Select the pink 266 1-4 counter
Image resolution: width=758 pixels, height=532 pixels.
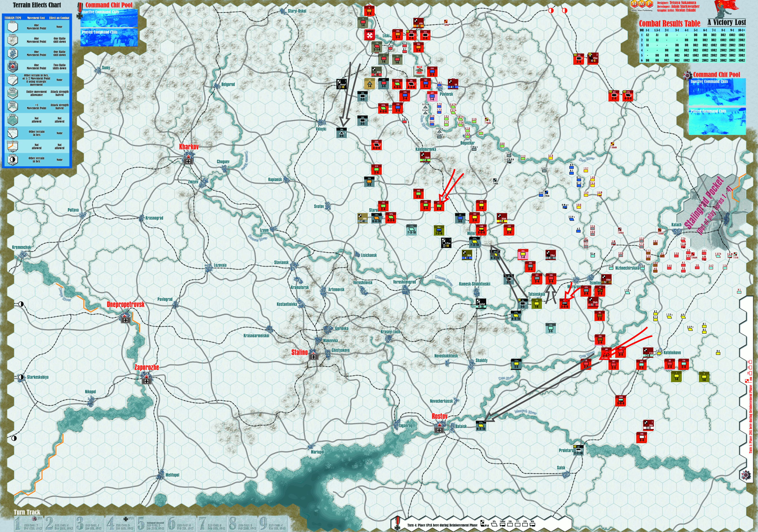point(523,254)
